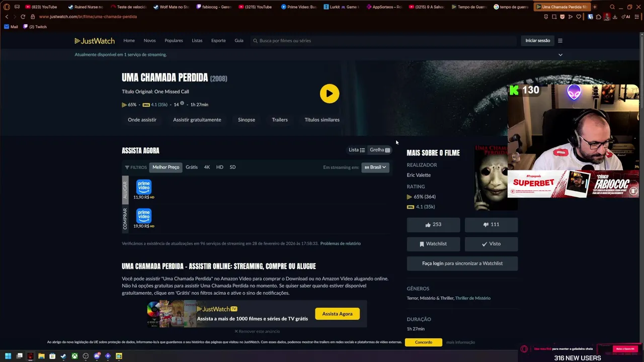
Task: Click the browser address bar URL
Action: click(88, 17)
